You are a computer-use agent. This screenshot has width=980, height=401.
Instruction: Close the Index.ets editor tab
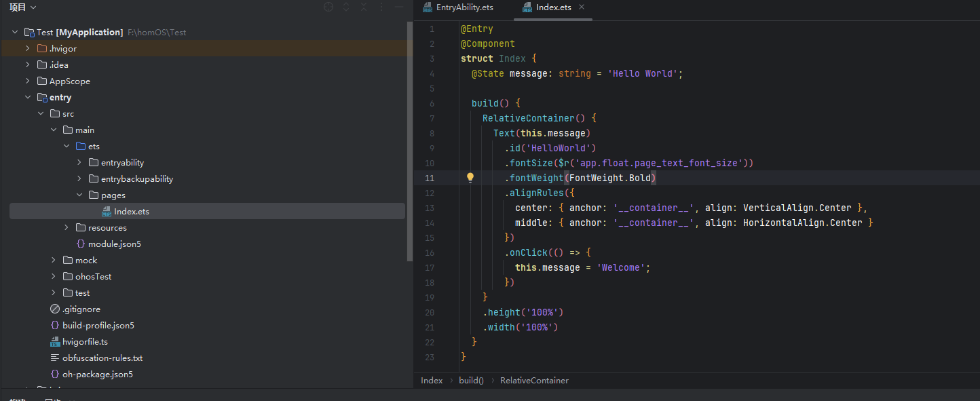click(582, 7)
